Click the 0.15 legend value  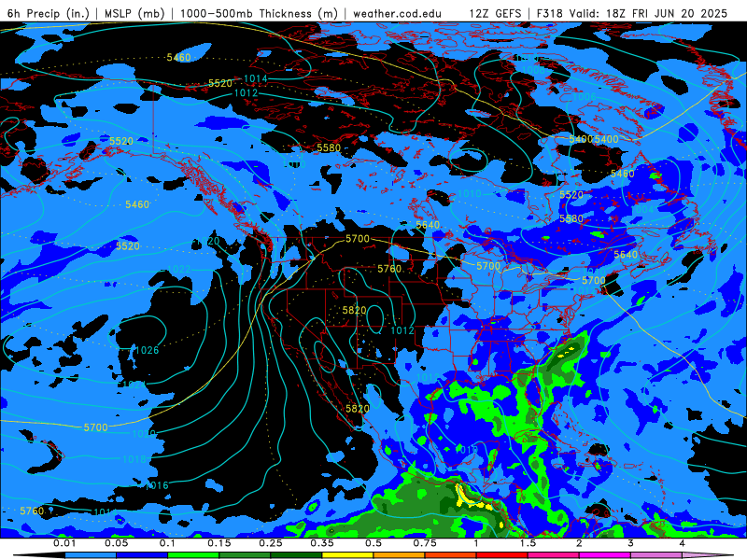(x=219, y=543)
